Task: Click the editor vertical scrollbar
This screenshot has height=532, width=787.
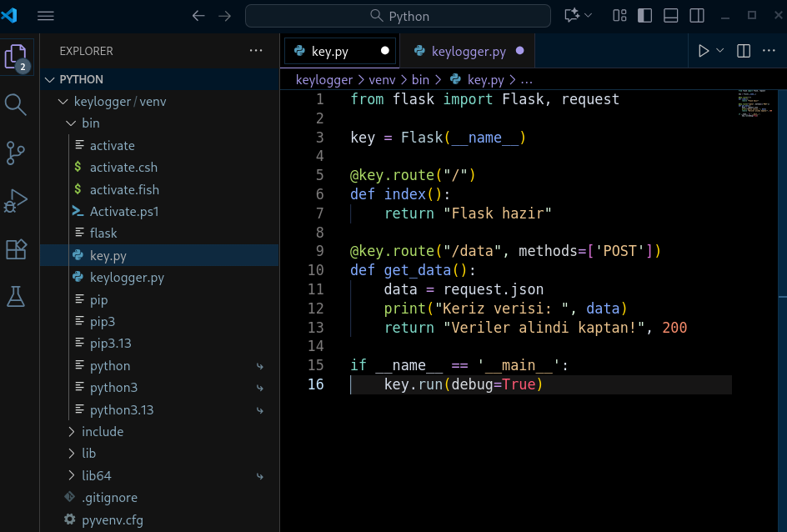Action: coord(782,311)
